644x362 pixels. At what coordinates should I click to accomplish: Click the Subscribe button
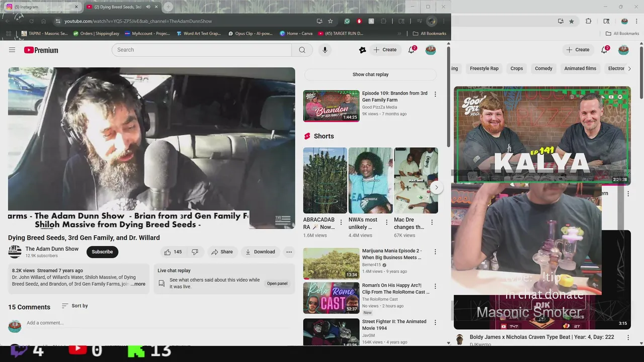point(102,252)
